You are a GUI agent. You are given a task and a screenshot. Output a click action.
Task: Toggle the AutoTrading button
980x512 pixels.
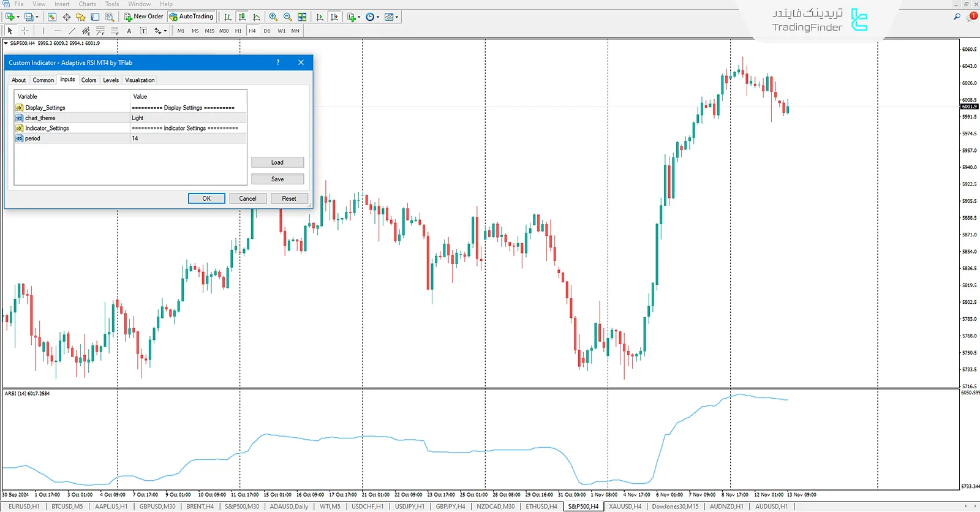tap(191, 17)
